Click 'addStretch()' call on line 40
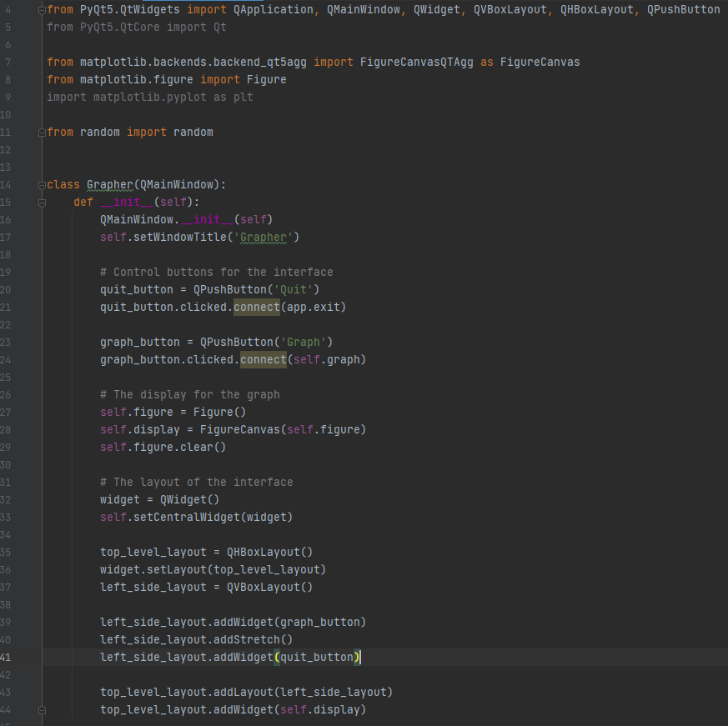This screenshot has height=726, width=728. (x=253, y=639)
